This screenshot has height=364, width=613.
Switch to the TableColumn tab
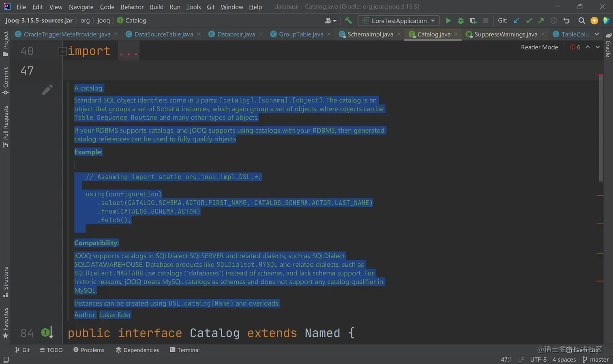click(x=571, y=34)
